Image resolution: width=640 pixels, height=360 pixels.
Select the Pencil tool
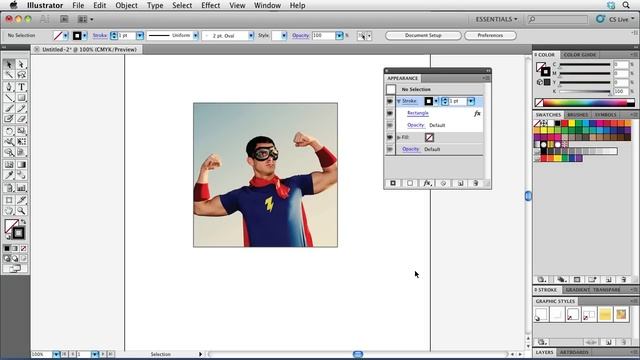[x=21, y=108]
